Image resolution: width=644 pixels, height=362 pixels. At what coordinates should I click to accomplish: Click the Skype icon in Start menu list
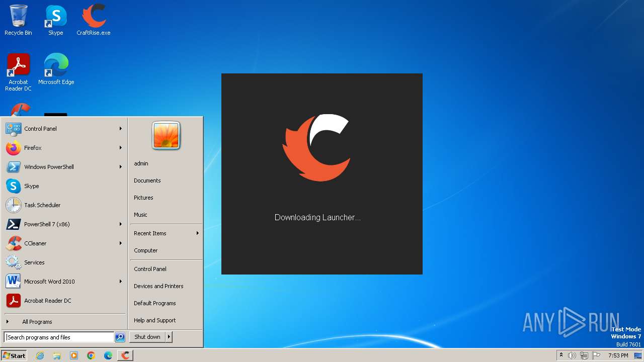point(13,186)
